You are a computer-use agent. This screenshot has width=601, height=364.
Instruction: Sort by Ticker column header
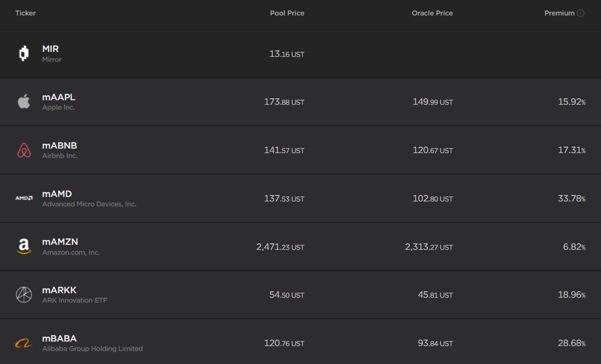[25, 13]
